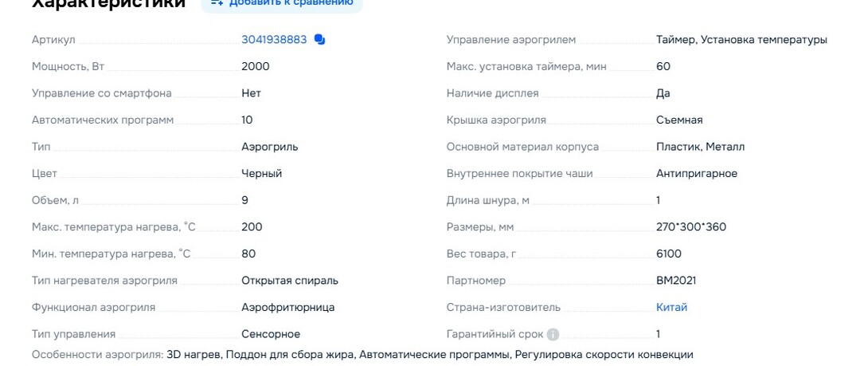Click the dimensions value 270*300*360
The height and width of the screenshot is (366, 868).
(x=691, y=226)
